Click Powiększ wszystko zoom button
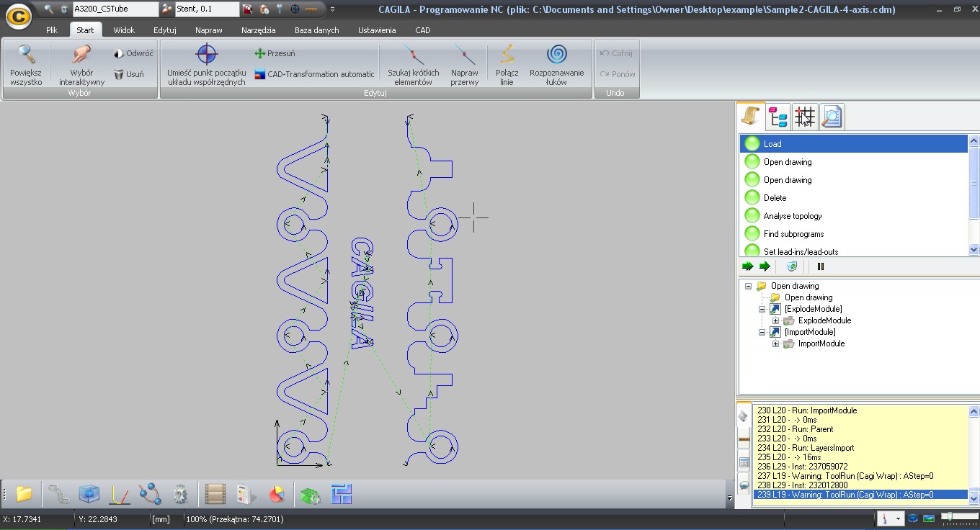Screen dimensions: 980x530 click(x=27, y=65)
